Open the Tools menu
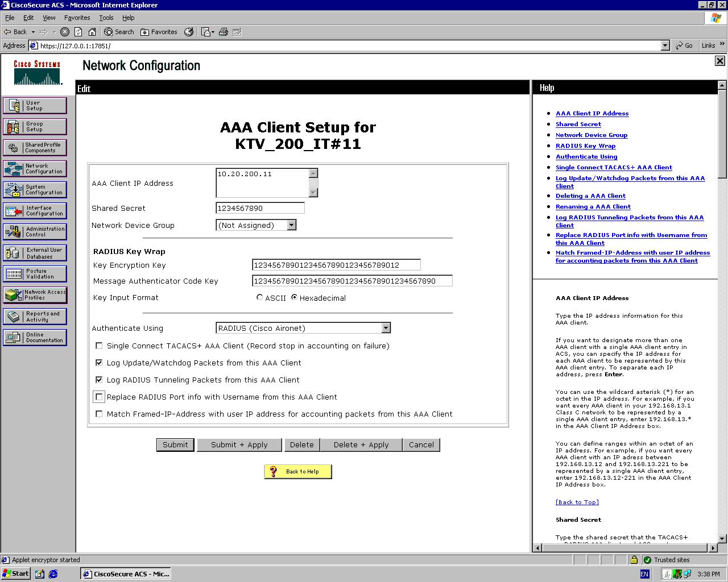Viewport: 728px width, 582px height. point(106,18)
